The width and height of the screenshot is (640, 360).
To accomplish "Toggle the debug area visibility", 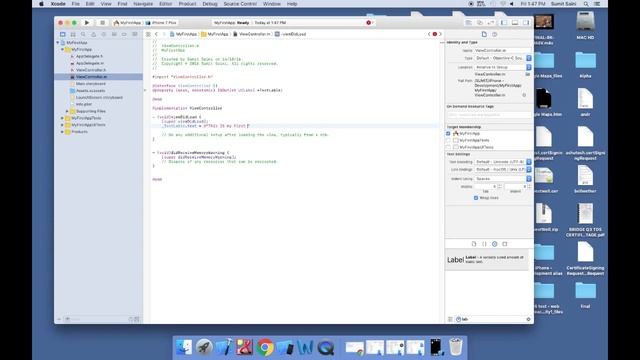I will click(515, 23).
